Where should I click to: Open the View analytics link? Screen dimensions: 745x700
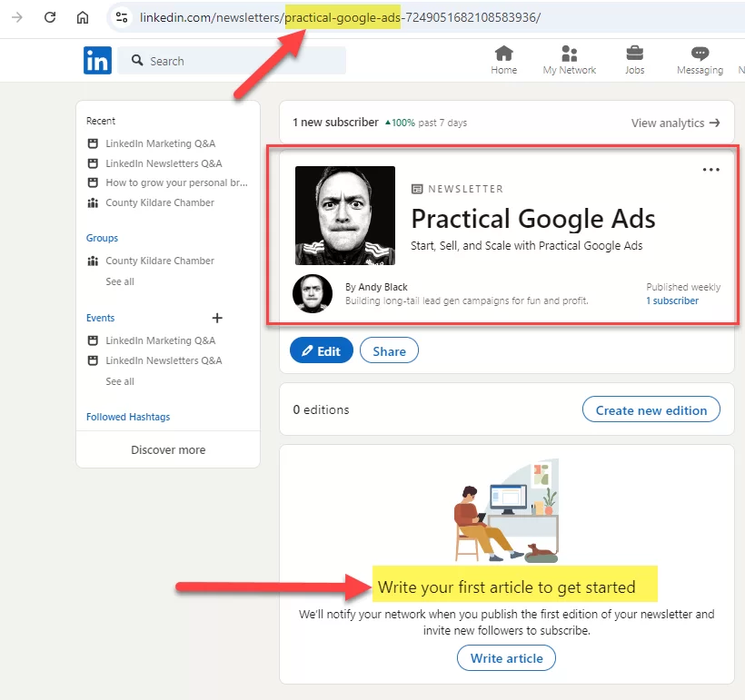pos(675,123)
